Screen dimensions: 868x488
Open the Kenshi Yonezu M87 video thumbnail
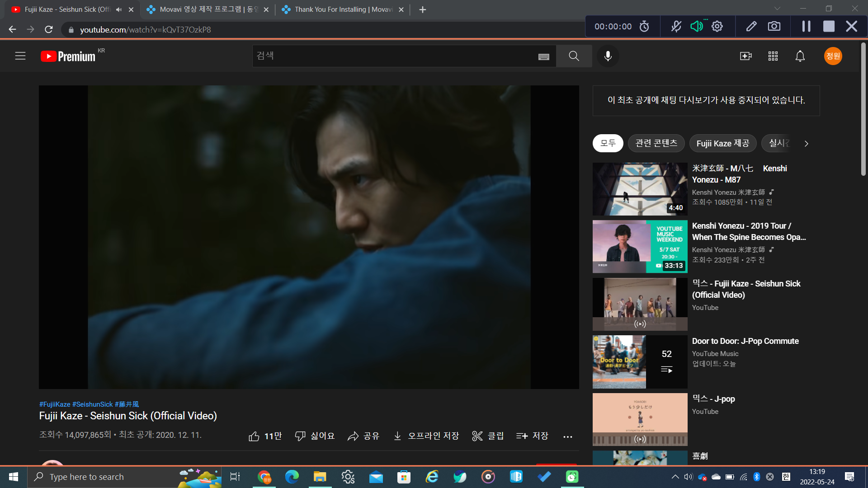click(x=640, y=189)
